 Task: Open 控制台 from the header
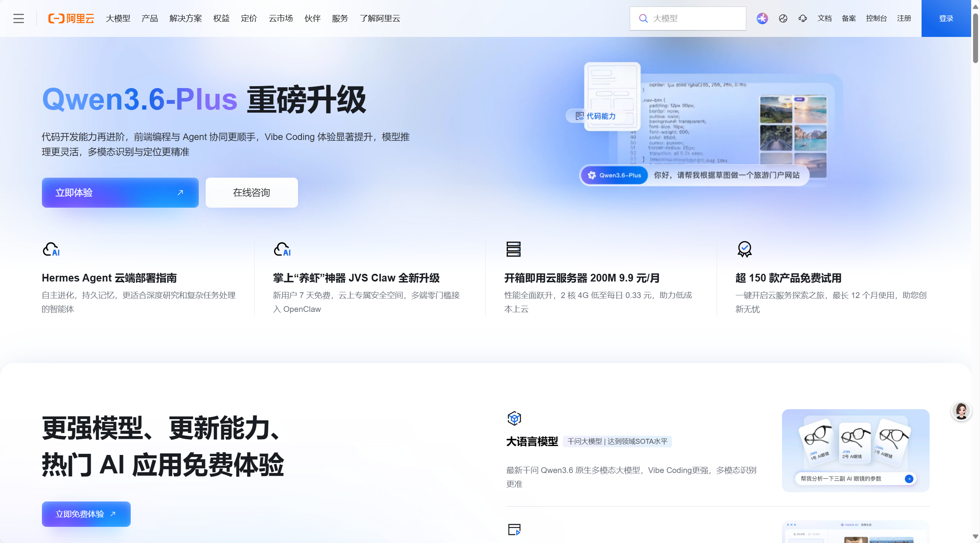tap(877, 18)
